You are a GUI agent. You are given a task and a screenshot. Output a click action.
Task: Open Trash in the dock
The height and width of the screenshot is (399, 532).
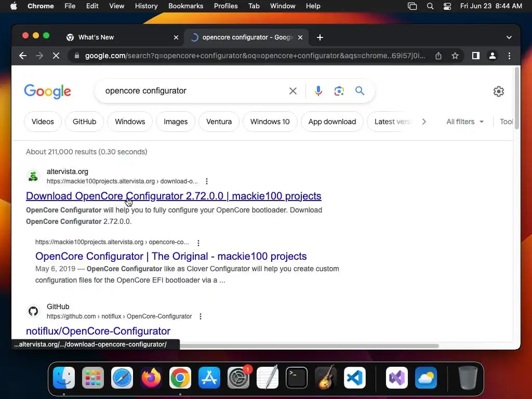pos(468,378)
